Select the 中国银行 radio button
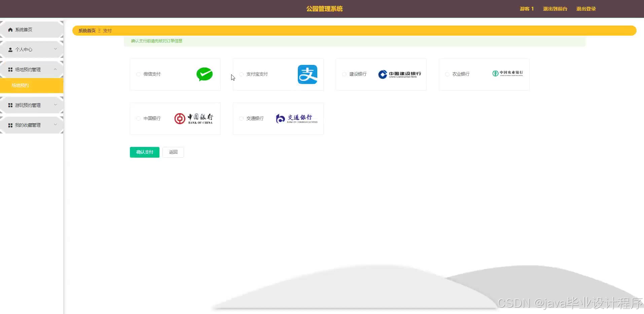Viewport: 644px width, 314px height. pos(138,118)
